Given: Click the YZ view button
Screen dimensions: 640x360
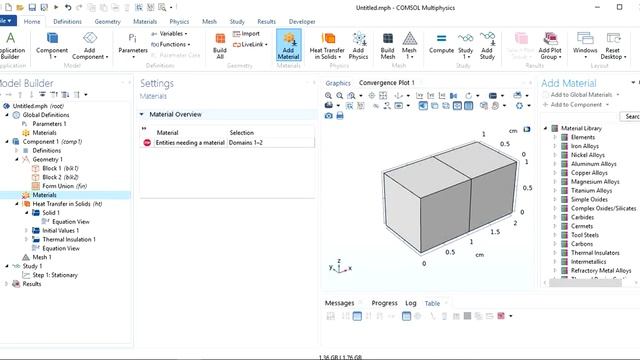Looking at the screenshot, I should tap(431, 96).
